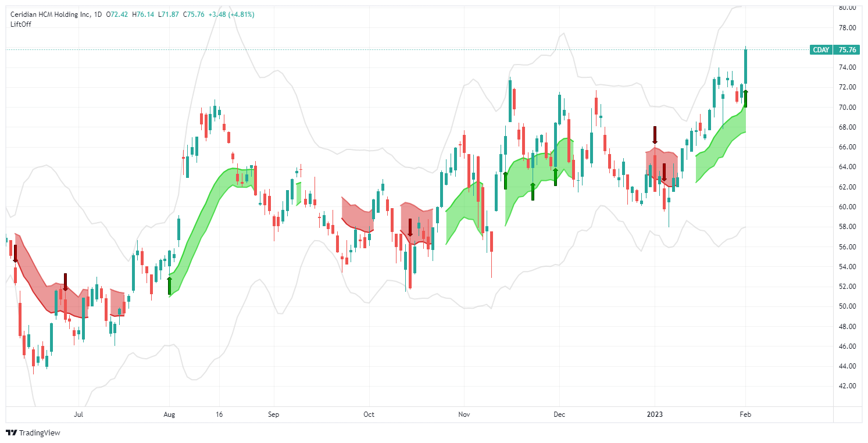Click the 72.00 price axis label

(x=846, y=87)
